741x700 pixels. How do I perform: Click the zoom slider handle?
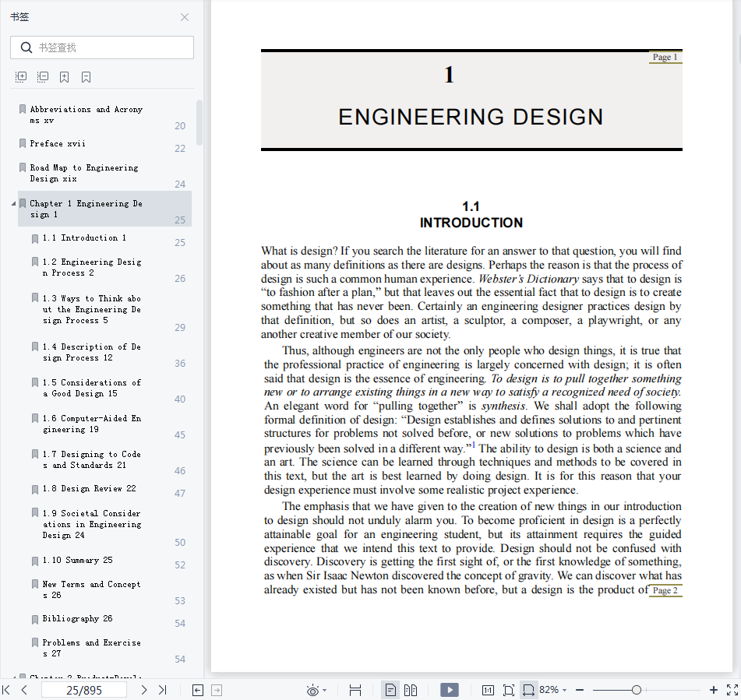click(x=637, y=690)
